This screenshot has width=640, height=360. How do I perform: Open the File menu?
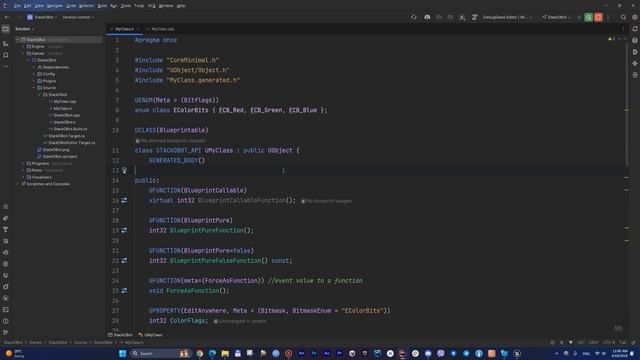pos(17,6)
